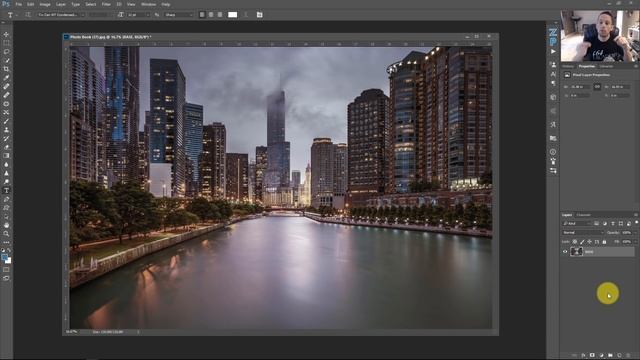640x360 pixels.
Task: Open the Edit Toolbar three-dots button
Action: pos(6,242)
